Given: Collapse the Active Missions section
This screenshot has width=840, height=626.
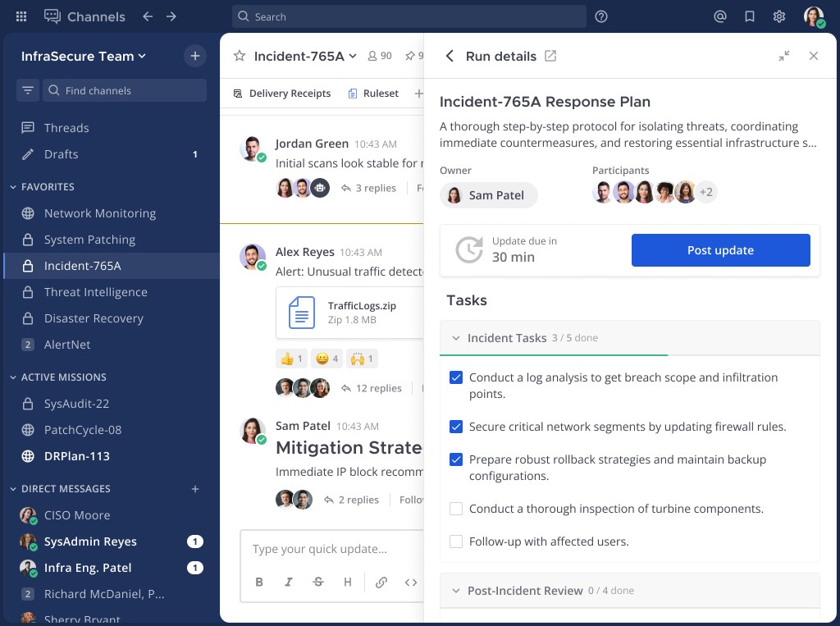Looking at the screenshot, I should (x=13, y=377).
